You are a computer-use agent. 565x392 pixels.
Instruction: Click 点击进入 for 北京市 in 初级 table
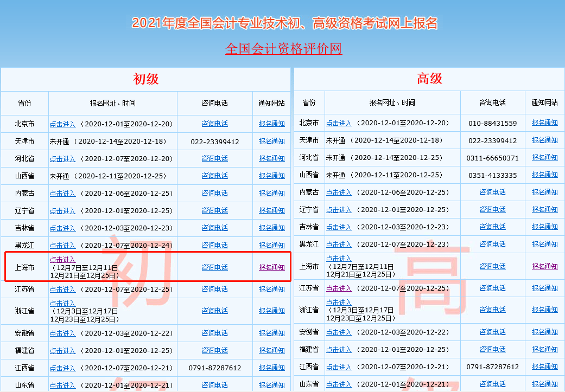point(63,124)
